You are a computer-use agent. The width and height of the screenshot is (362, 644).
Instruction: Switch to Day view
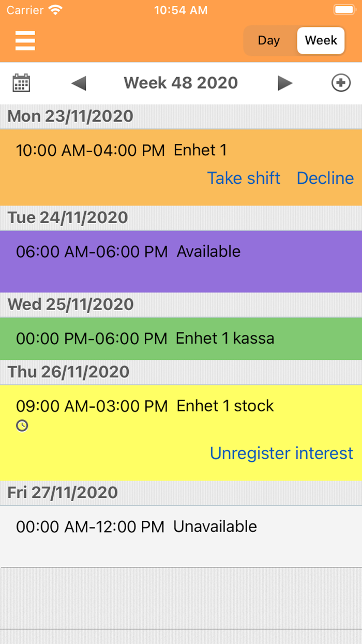269,40
